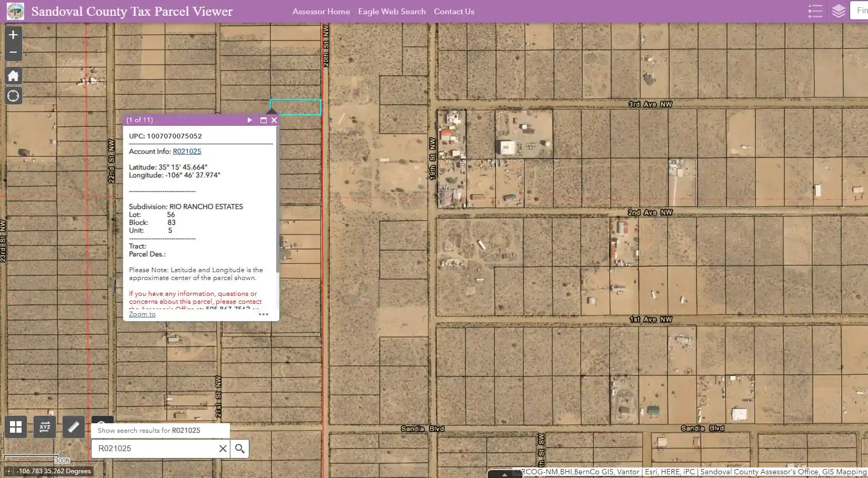Click Subdivision RIO RANCHO ESTATES text
Screen dimensions: 868x478
pyautogui.click(x=186, y=207)
